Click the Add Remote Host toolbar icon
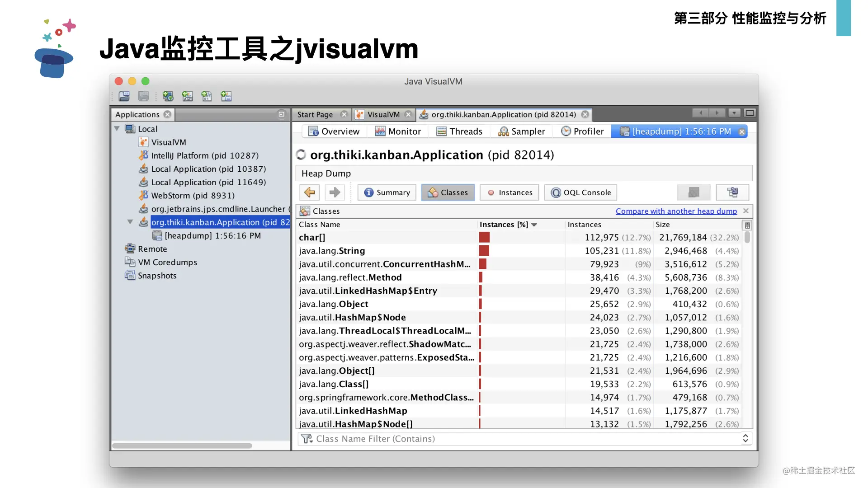868x488 pixels. click(x=168, y=96)
